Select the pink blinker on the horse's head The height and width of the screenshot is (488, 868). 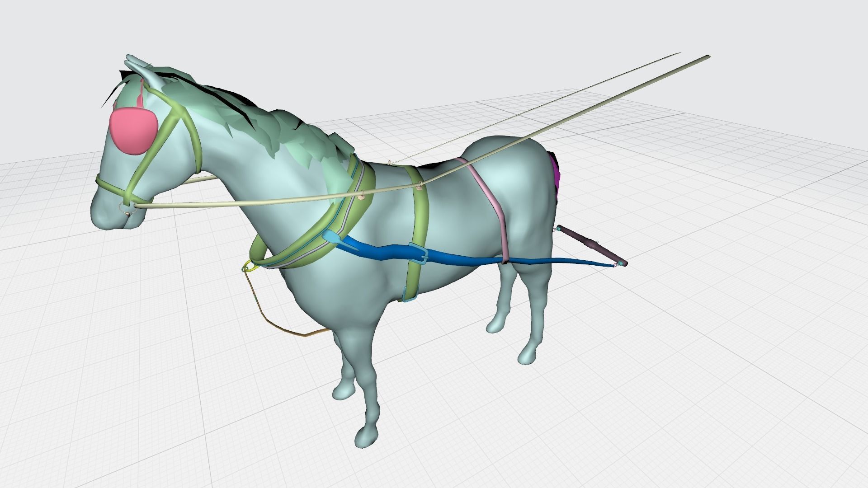click(133, 131)
